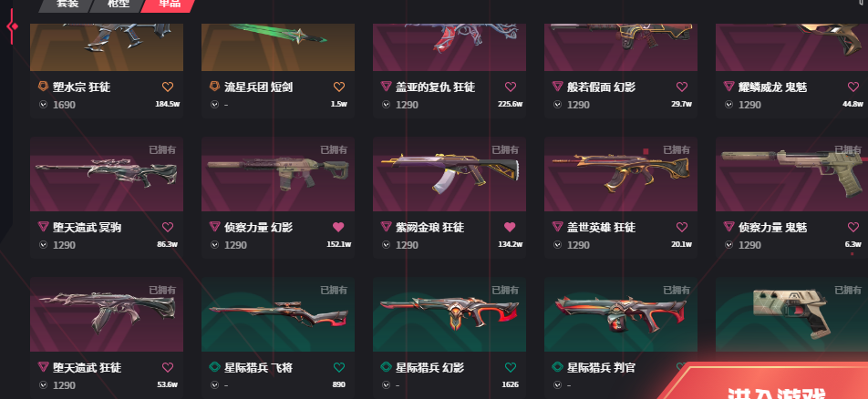This screenshot has height=399, width=868.
Task: Open the 星际猎兵 判官 skin thumbnail
Action: 621,314
